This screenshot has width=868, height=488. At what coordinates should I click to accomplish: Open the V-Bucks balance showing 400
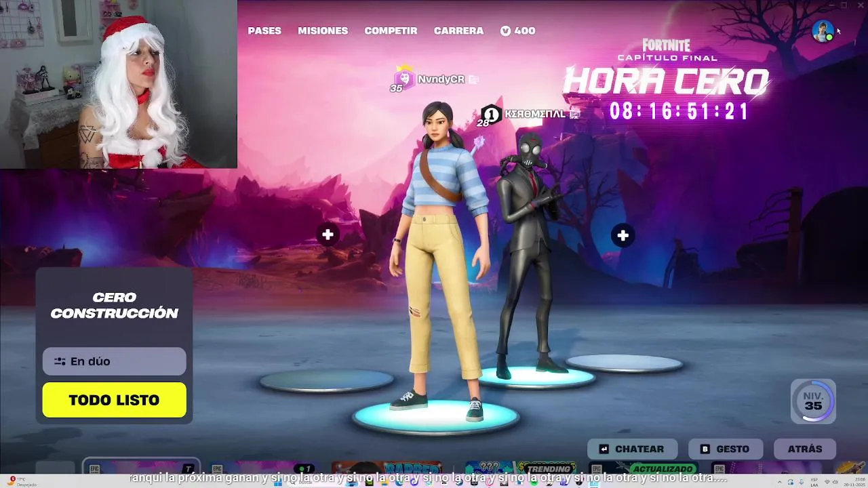[518, 30]
